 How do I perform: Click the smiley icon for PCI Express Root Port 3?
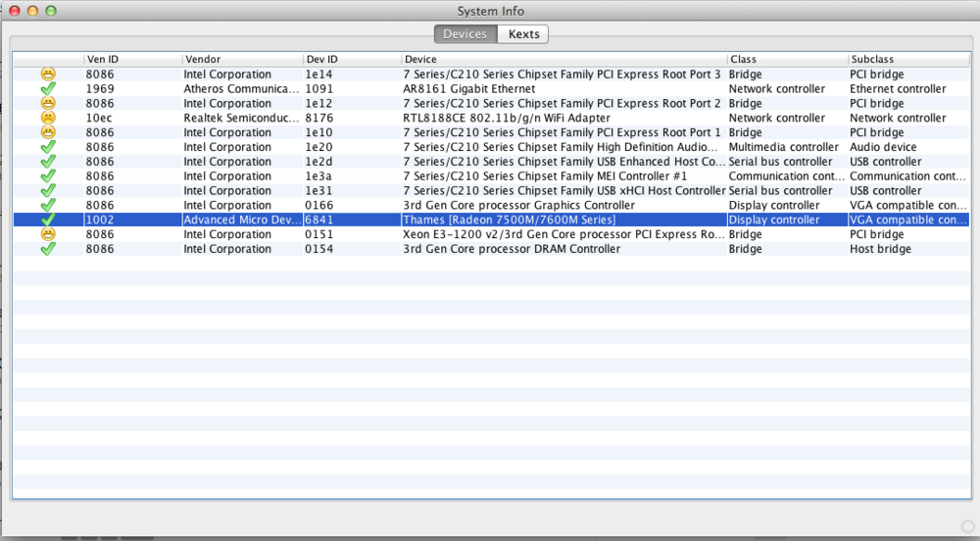[x=47, y=74]
